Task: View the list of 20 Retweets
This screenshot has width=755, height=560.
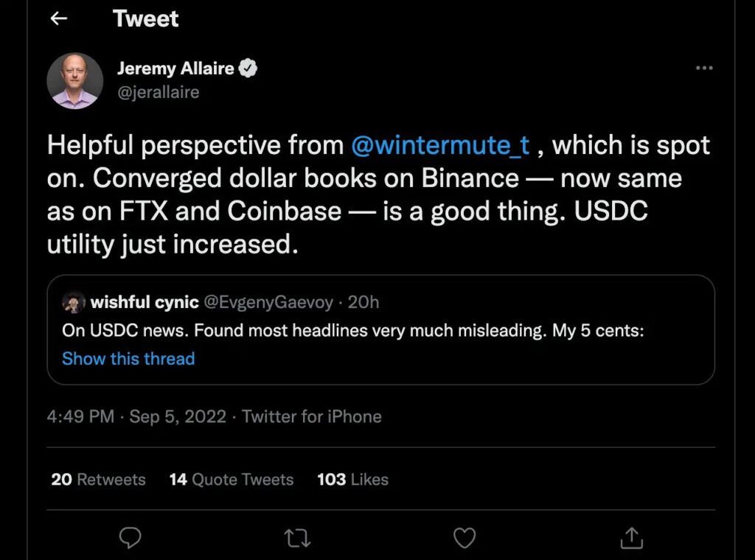Action: (97, 480)
